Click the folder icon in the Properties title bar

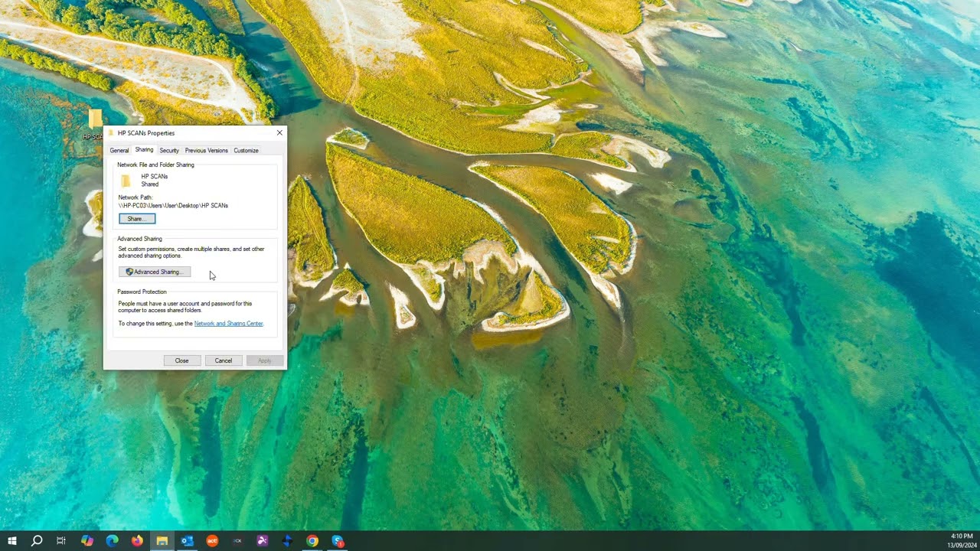(111, 133)
